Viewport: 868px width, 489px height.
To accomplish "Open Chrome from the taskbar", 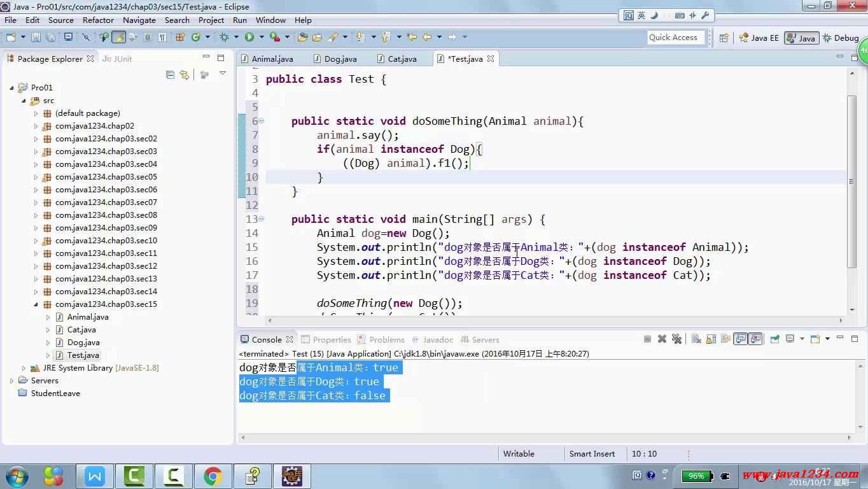I will (x=213, y=476).
